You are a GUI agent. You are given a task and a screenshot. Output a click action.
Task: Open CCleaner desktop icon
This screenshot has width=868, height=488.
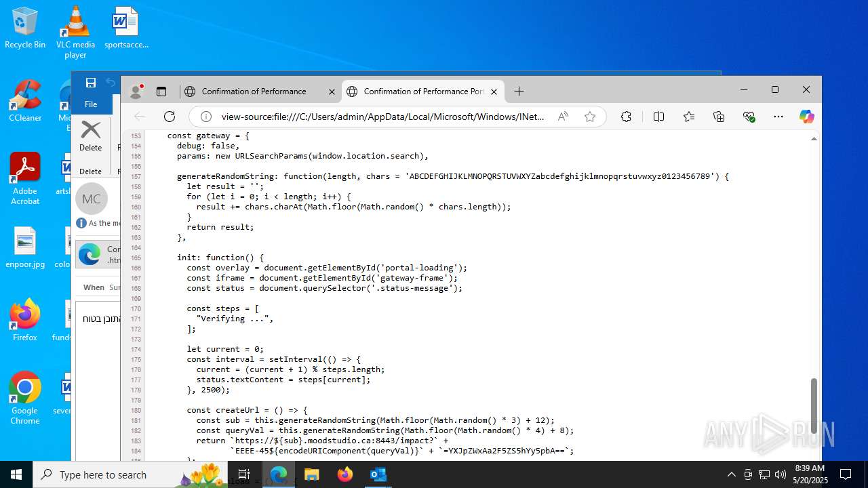tap(25, 102)
